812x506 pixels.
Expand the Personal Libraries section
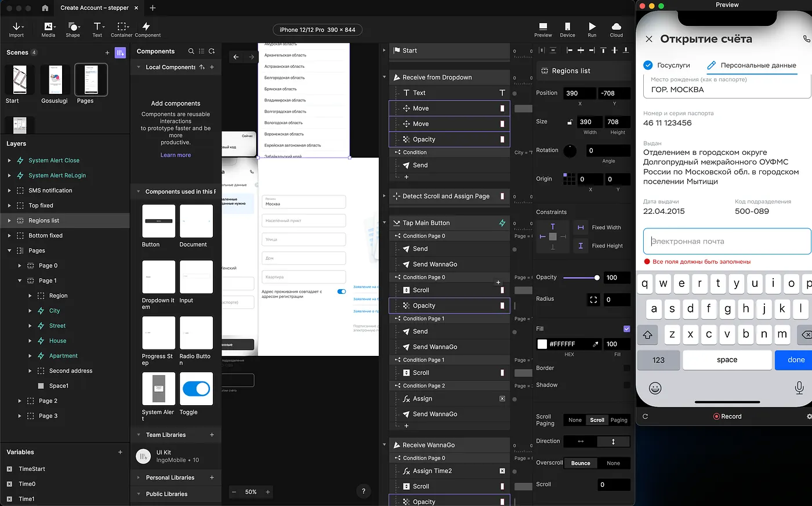click(139, 478)
